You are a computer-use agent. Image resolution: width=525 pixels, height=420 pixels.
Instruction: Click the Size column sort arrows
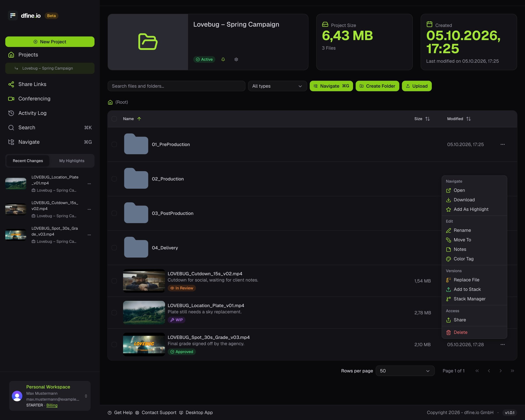428,119
